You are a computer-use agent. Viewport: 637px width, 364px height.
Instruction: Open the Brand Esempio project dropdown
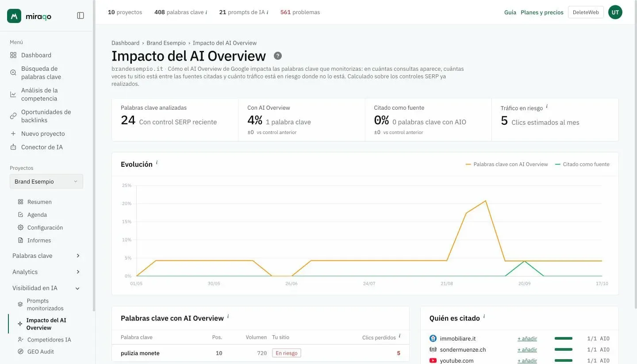(x=46, y=181)
